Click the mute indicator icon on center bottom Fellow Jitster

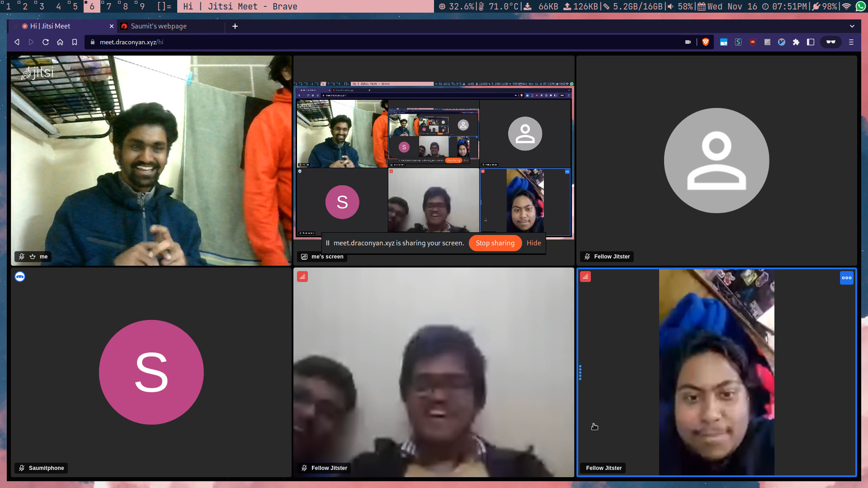[x=304, y=468]
